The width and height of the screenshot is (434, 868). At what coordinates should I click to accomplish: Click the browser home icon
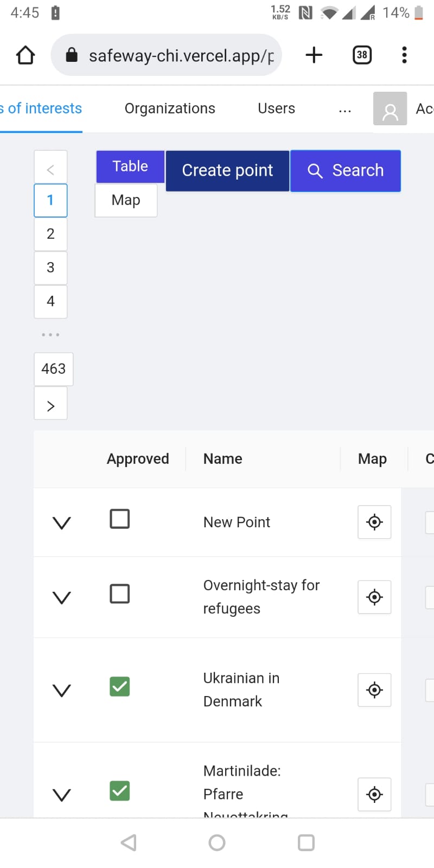(25, 54)
